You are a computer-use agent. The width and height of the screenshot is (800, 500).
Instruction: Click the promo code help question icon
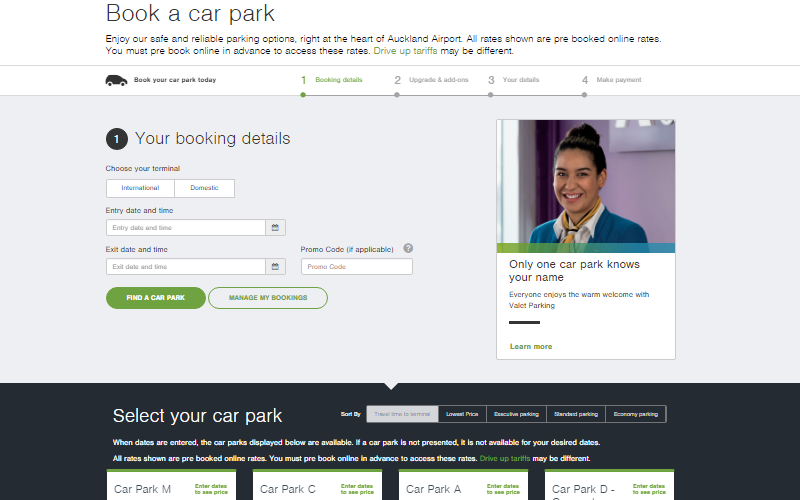pyautogui.click(x=408, y=249)
